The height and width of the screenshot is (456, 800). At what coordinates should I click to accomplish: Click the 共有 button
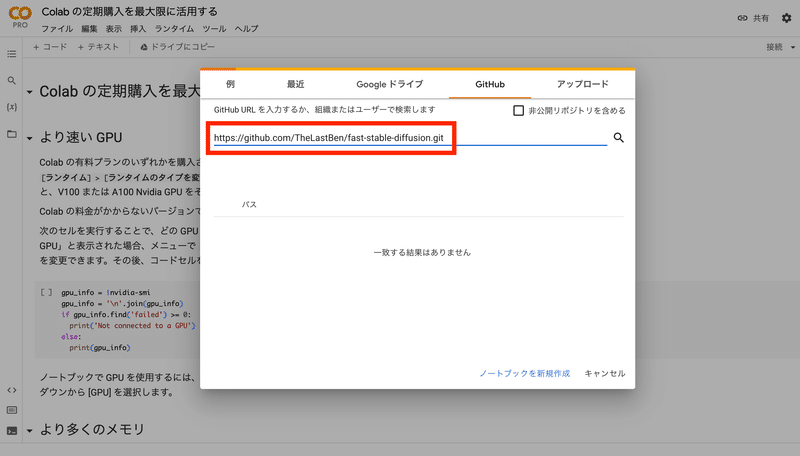pos(761,18)
